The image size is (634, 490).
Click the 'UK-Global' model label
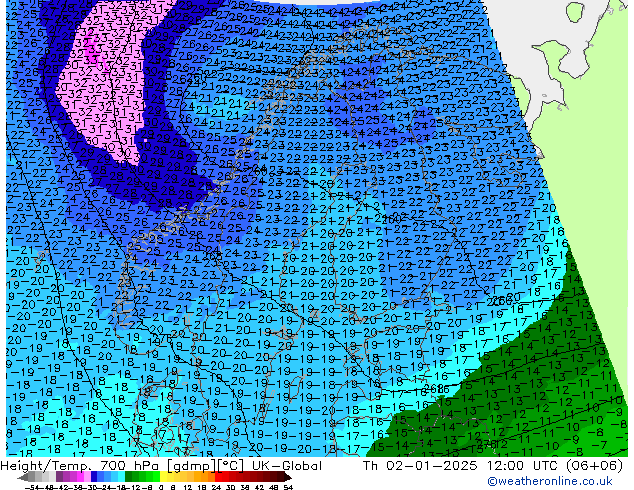click(x=287, y=466)
